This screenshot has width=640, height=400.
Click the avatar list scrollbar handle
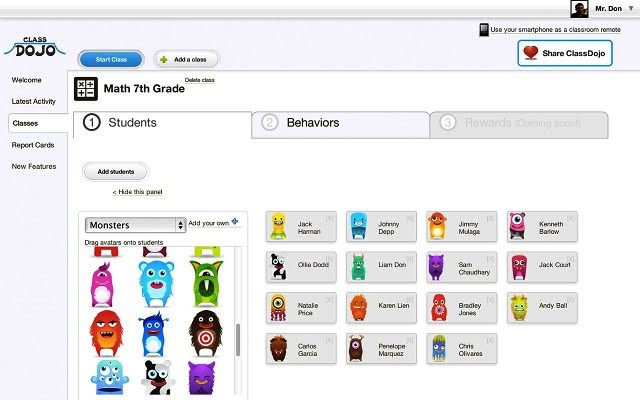[238, 340]
